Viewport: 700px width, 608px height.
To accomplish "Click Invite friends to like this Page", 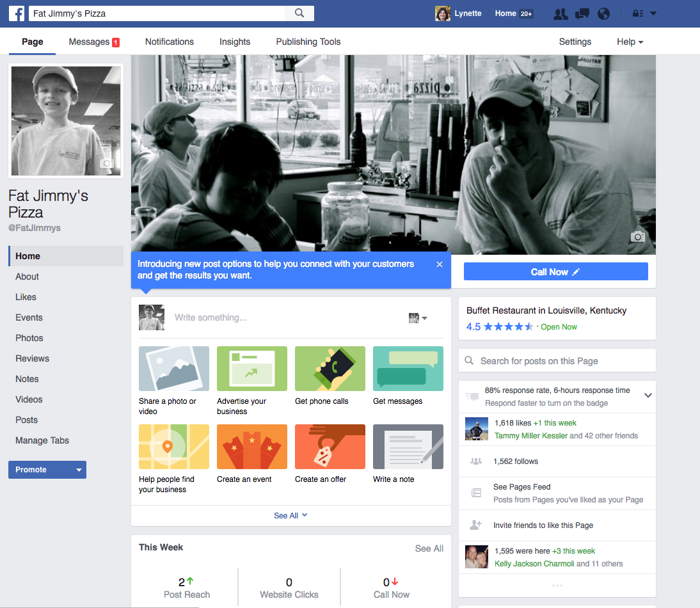I will [x=543, y=525].
